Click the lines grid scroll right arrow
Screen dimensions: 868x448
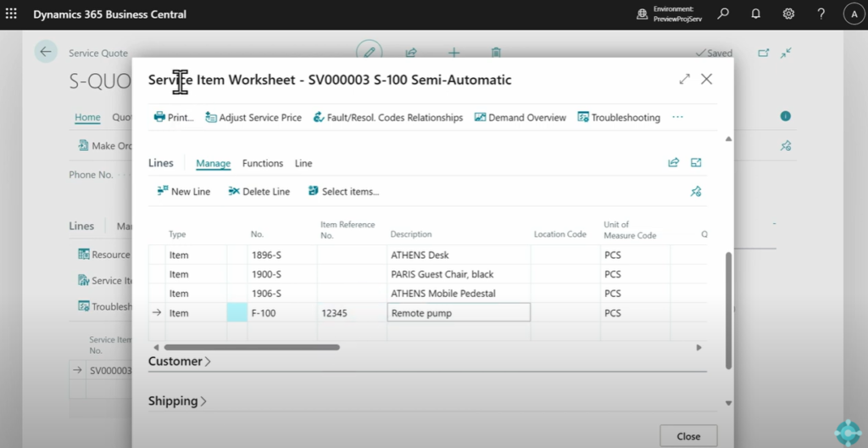click(x=699, y=348)
